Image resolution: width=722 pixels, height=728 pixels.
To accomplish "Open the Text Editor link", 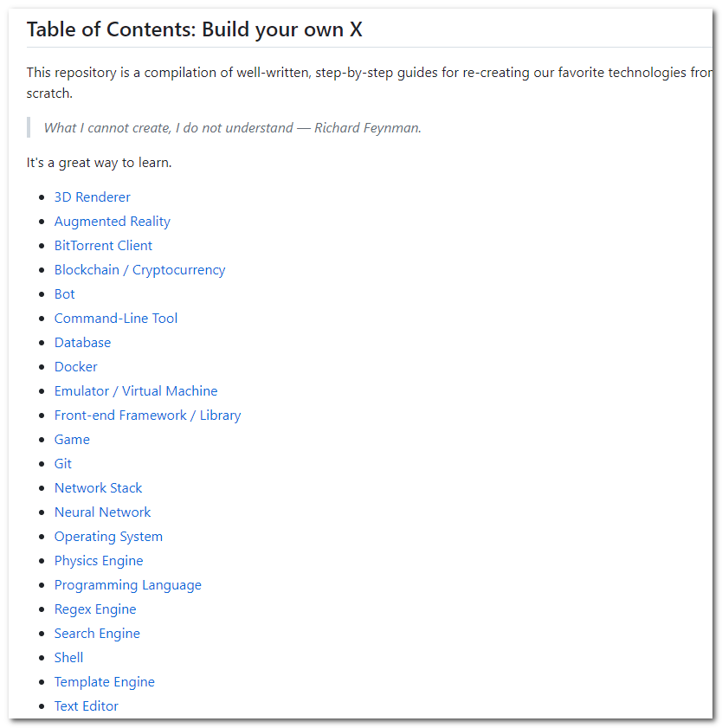I will (87, 706).
